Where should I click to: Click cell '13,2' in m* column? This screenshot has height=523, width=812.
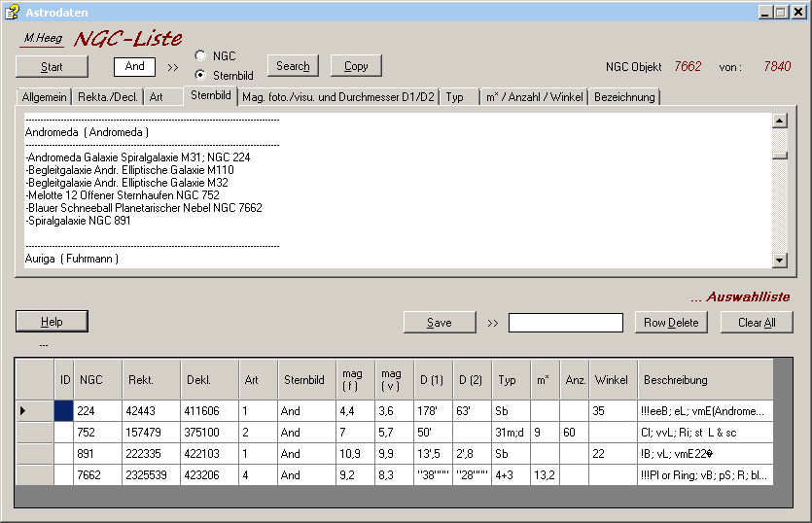point(546,474)
